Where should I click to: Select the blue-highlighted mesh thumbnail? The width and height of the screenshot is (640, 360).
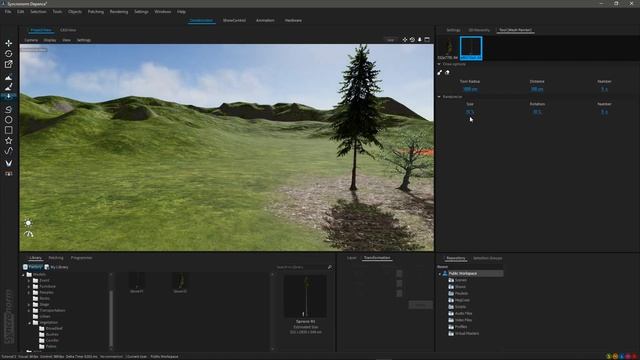click(471, 48)
